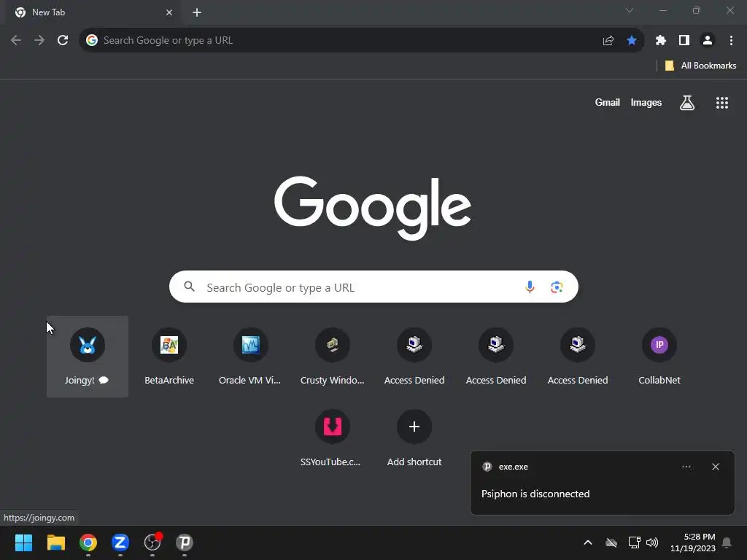Toggle the side panel icon

(x=684, y=41)
